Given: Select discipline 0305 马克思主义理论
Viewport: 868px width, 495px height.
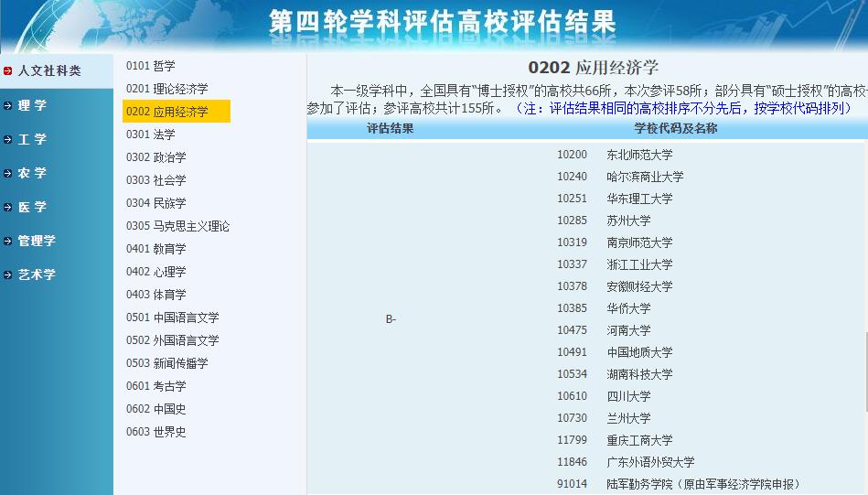Looking at the screenshot, I should (x=177, y=226).
